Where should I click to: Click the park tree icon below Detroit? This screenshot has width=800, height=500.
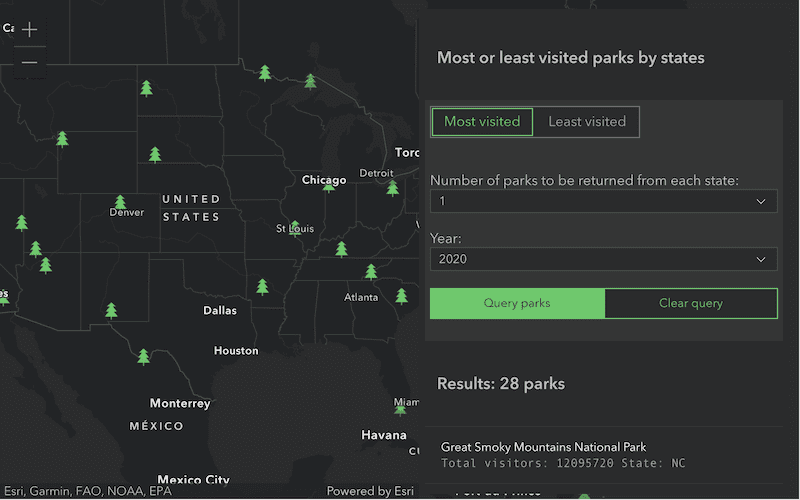coord(392,187)
